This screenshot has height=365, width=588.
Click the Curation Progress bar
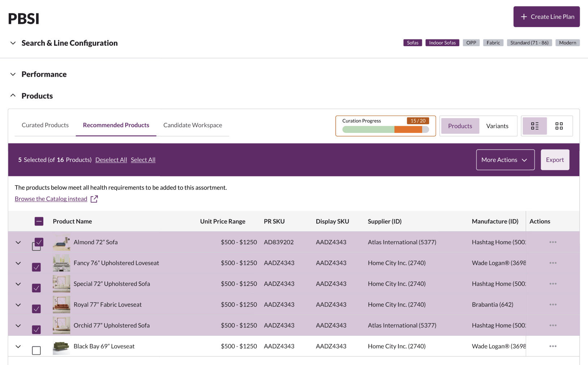click(385, 129)
